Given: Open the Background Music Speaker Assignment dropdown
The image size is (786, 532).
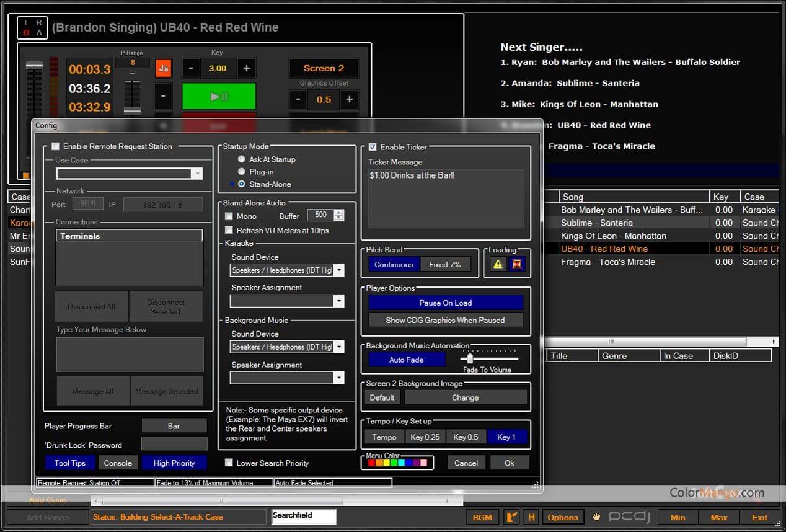Looking at the screenshot, I should point(339,378).
